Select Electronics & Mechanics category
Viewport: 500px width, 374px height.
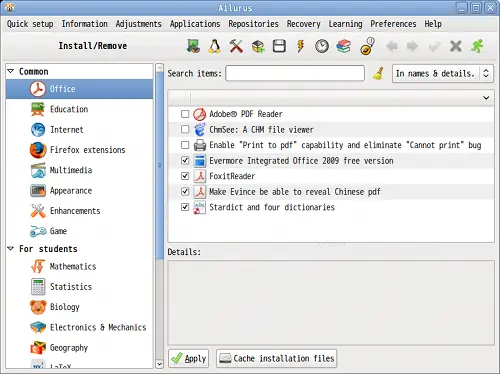click(x=79, y=327)
